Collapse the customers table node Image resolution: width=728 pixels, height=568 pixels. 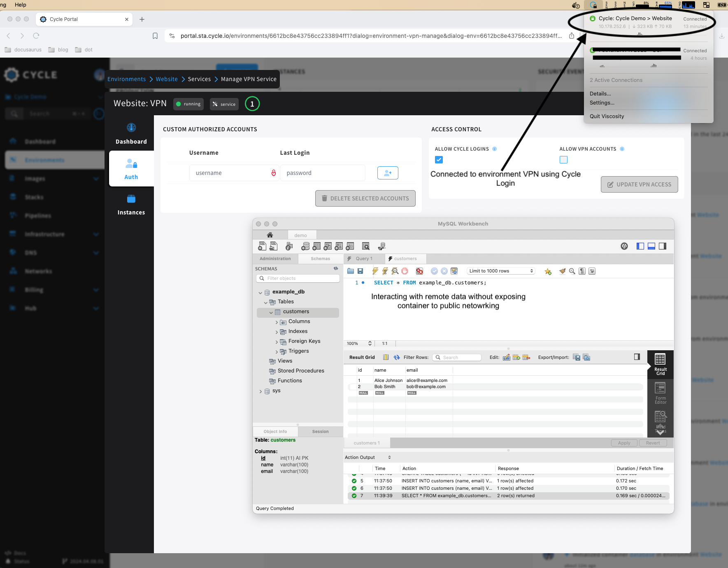click(271, 312)
